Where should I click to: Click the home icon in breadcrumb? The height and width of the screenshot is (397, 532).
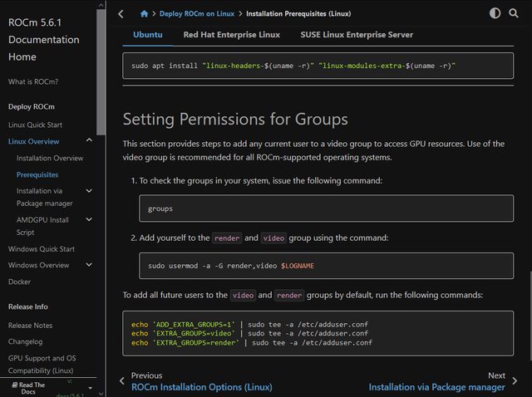pyautogui.click(x=145, y=13)
